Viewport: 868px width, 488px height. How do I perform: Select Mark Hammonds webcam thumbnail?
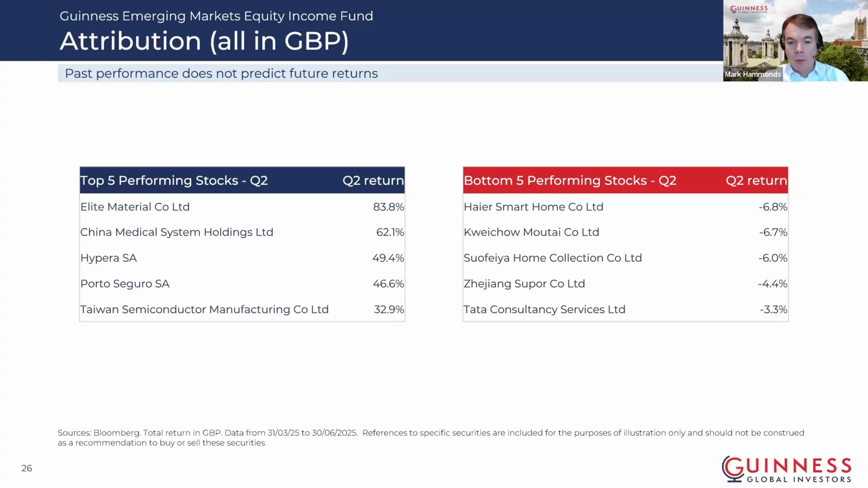tap(796, 41)
